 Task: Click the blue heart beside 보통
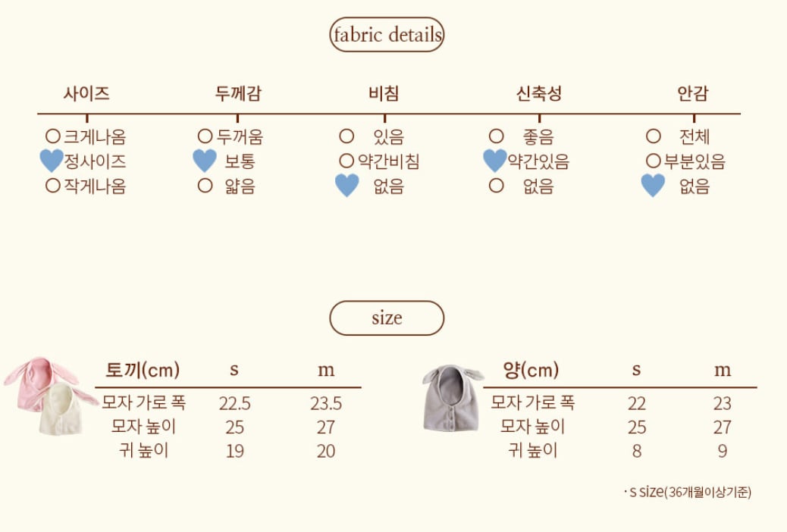[205, 161]
